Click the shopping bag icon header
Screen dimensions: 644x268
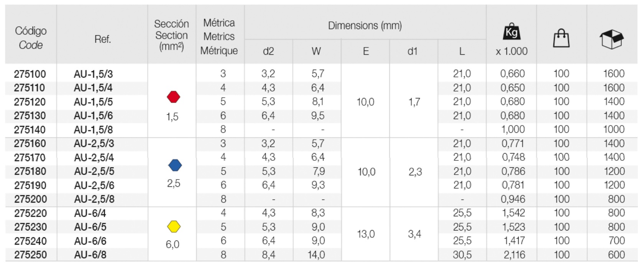click(x=561, y=39)
